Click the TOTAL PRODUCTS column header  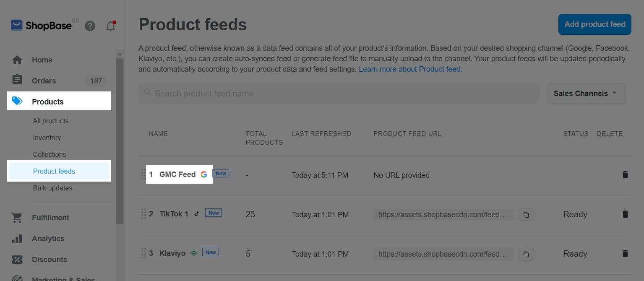264,138
